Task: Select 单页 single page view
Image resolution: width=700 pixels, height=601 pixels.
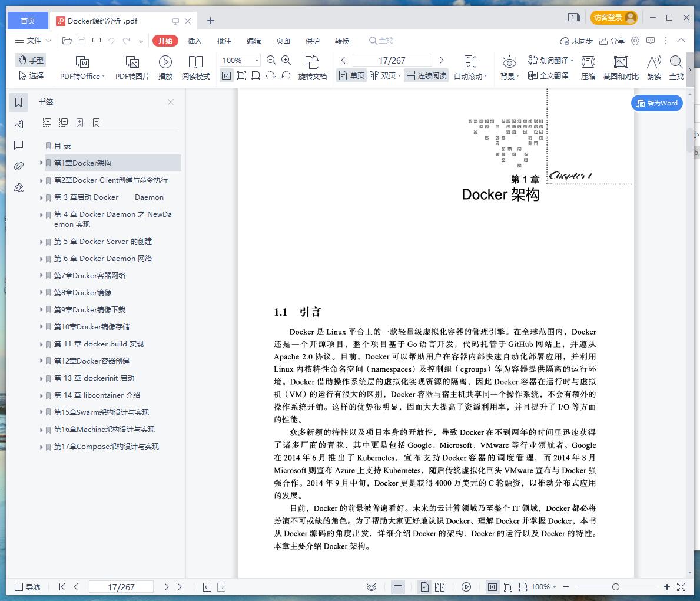Action: point(352,75)
